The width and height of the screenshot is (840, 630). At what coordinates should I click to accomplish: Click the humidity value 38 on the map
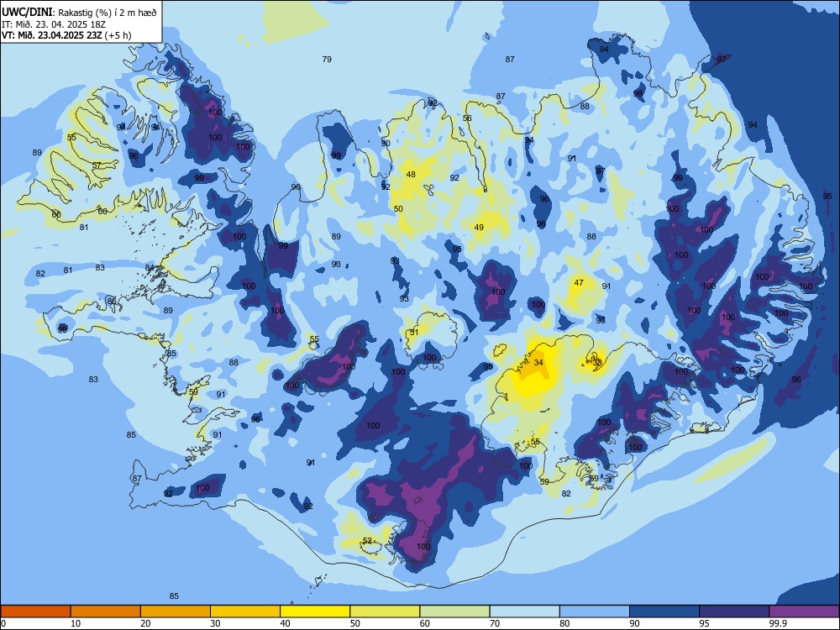pyautogui.click(x=597, y=363)
